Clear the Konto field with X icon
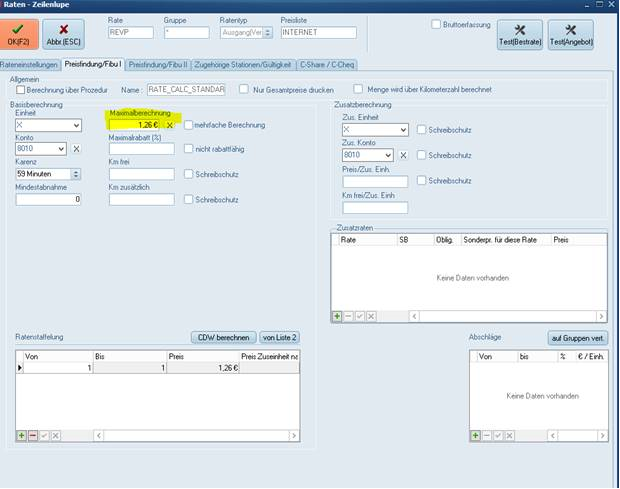 [76, 149]
